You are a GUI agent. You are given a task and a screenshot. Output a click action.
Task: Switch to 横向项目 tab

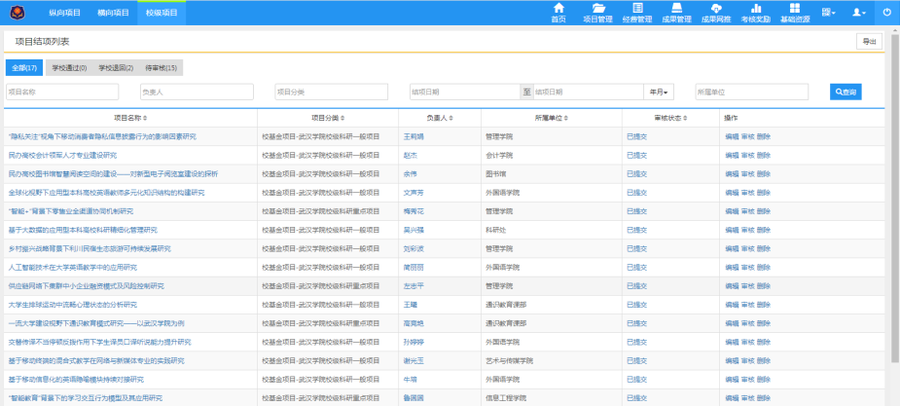[x=113, y=12]
